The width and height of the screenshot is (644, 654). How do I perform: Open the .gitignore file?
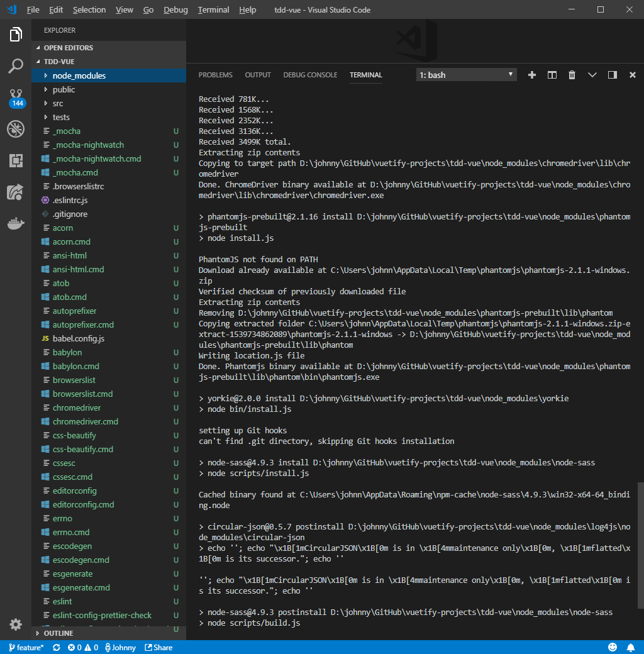pos(109,214)
